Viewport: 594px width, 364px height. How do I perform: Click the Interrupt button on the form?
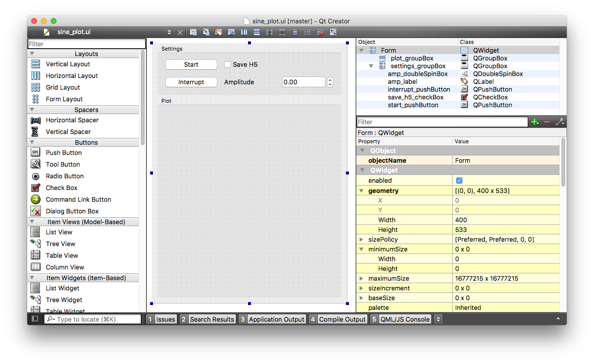(191, 82)
